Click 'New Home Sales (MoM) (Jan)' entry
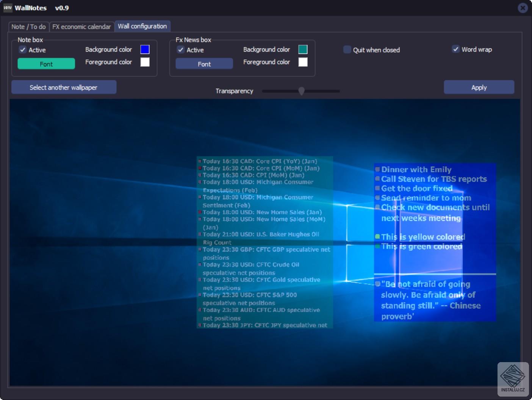Viewport: 532px width, 400px height. [264, 223]
